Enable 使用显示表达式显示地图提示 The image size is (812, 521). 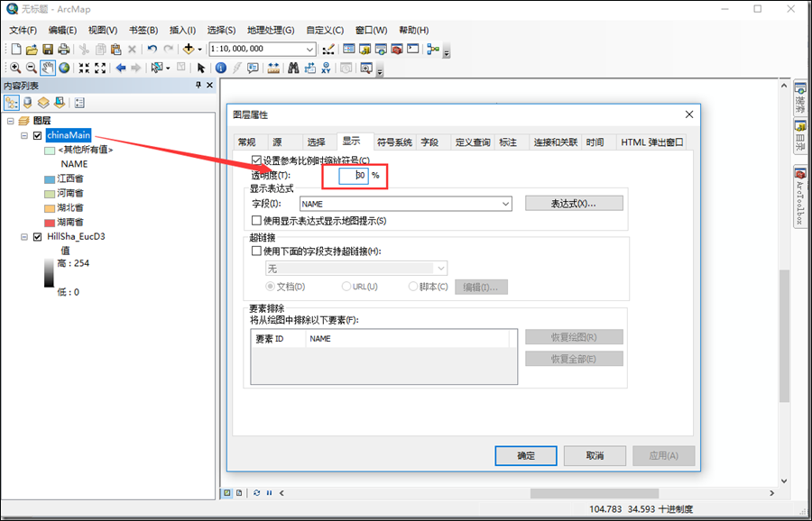[x=255, y=222]
